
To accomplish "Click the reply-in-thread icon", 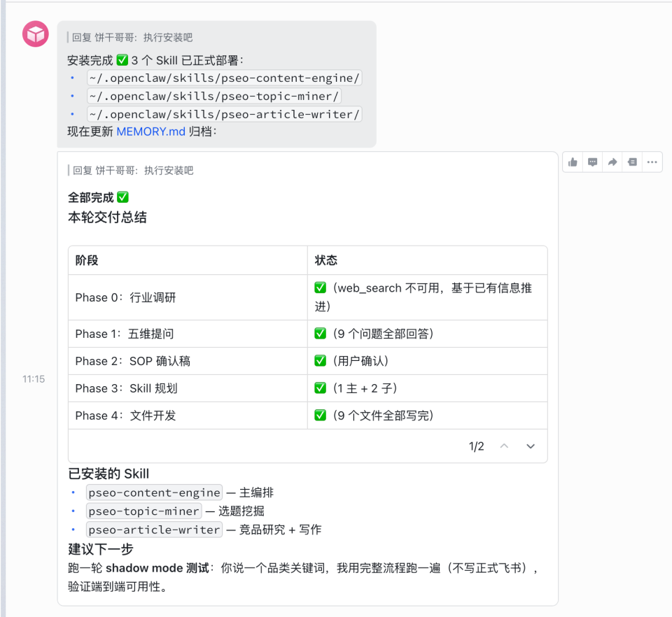I will coord(632,162).
